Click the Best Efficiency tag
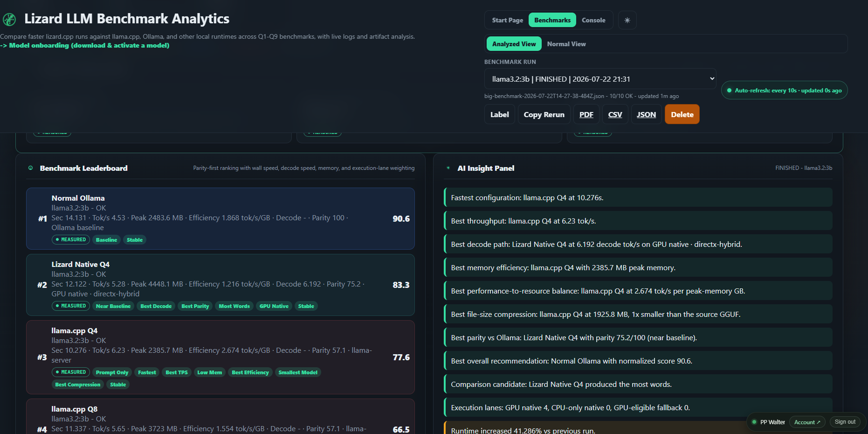Viewport: 868px width, 434px height. pos(250,372)
